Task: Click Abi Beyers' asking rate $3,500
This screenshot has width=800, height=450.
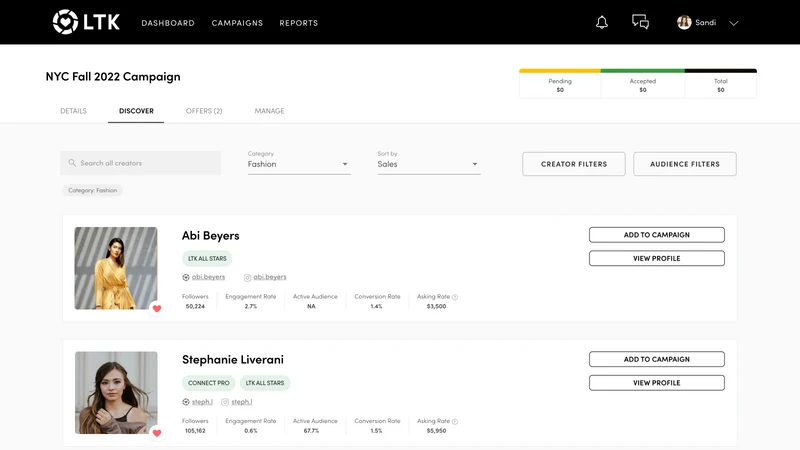Action: (436, 306)
